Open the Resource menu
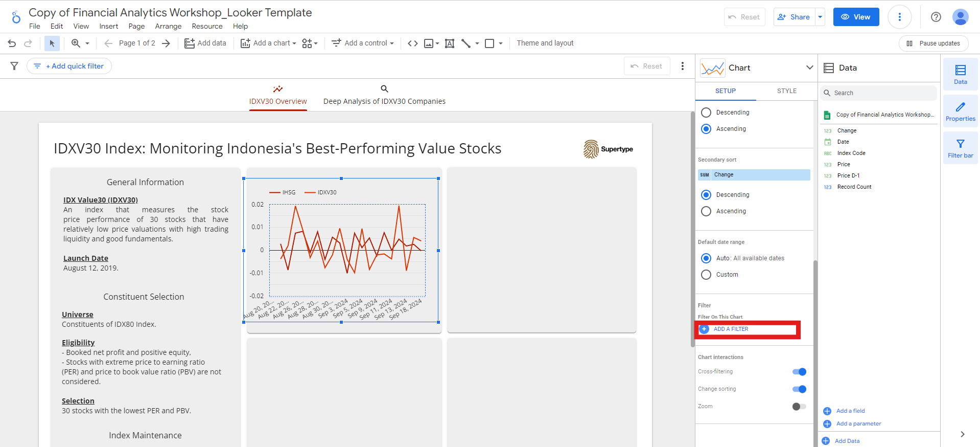This screenshot has width=980, height=447. pyautogui.click(x=207, y=27)
